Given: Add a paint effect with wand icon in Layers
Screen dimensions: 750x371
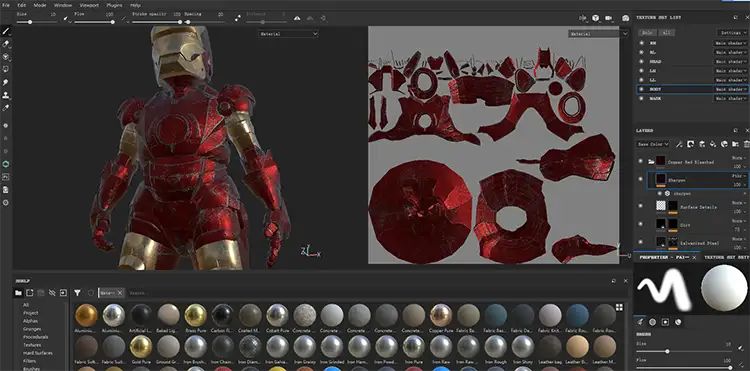Looking at the screenshot, I should [x=679, y=144].
